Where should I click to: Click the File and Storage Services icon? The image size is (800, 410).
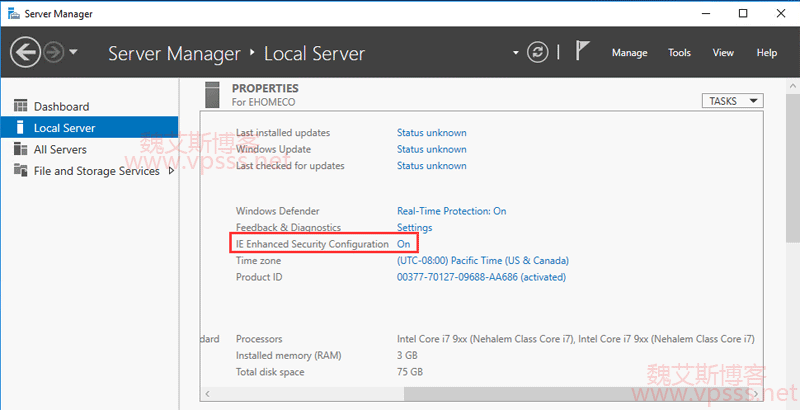pos(22,171)
